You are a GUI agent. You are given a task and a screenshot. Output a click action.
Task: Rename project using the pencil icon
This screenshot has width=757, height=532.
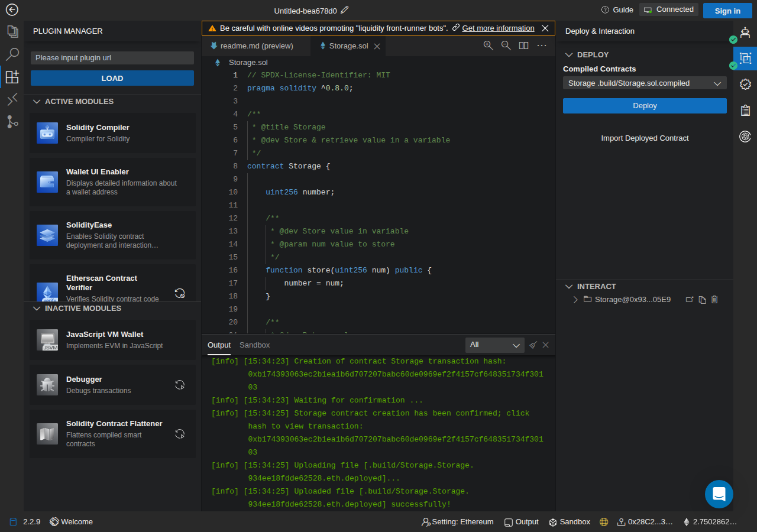click(x=345, y=10)
